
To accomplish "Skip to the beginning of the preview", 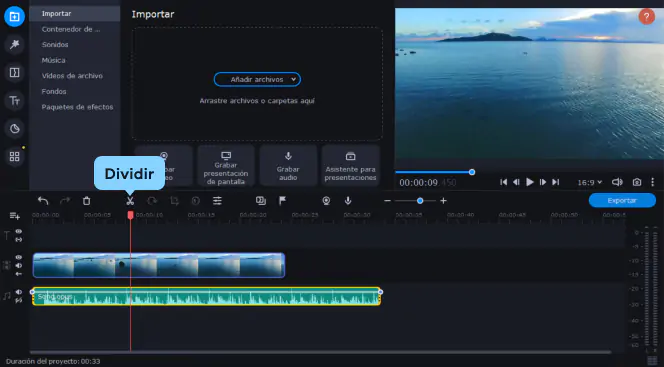I will (x=504, y=182).
